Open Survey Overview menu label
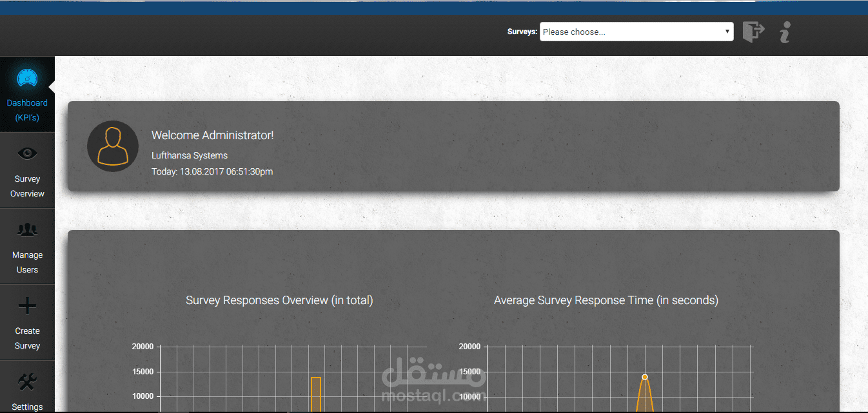 pyautogui.click(x=27, y=186)
